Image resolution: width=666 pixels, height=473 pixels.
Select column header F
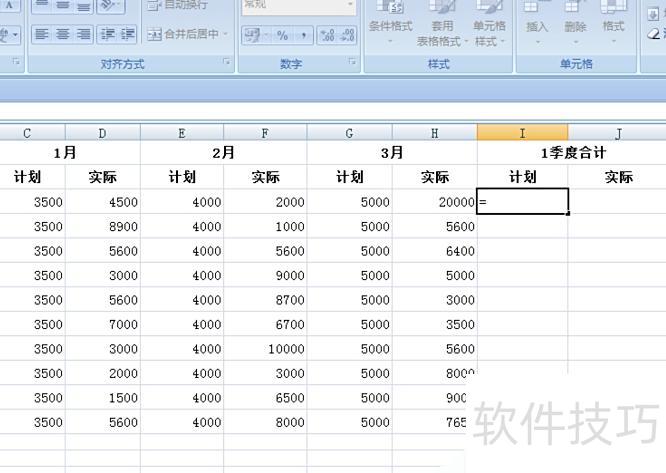265,133
